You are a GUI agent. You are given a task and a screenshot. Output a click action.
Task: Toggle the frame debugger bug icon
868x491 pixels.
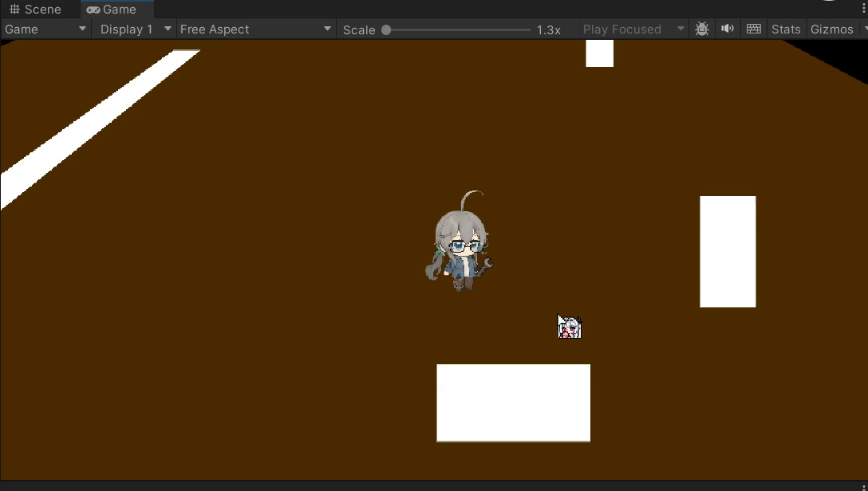pyautogui.click(x=702, y=29)
